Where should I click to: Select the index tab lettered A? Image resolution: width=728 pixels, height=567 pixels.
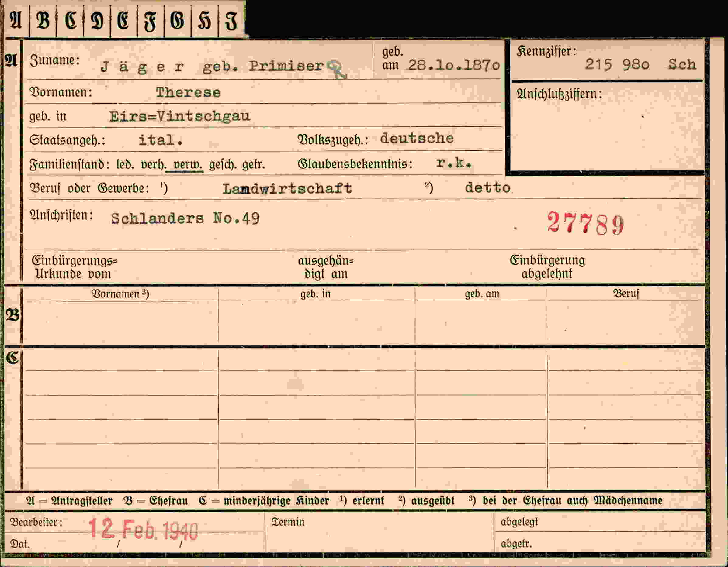tap(16, 21)
